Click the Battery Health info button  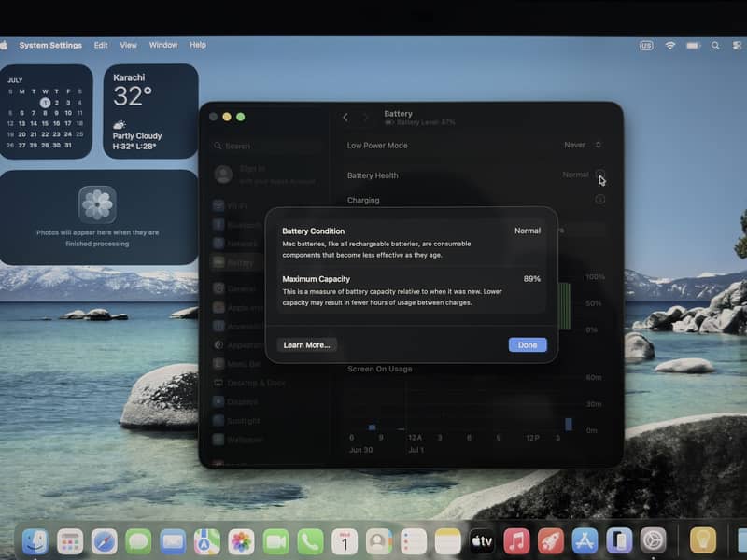pos(600,175)
